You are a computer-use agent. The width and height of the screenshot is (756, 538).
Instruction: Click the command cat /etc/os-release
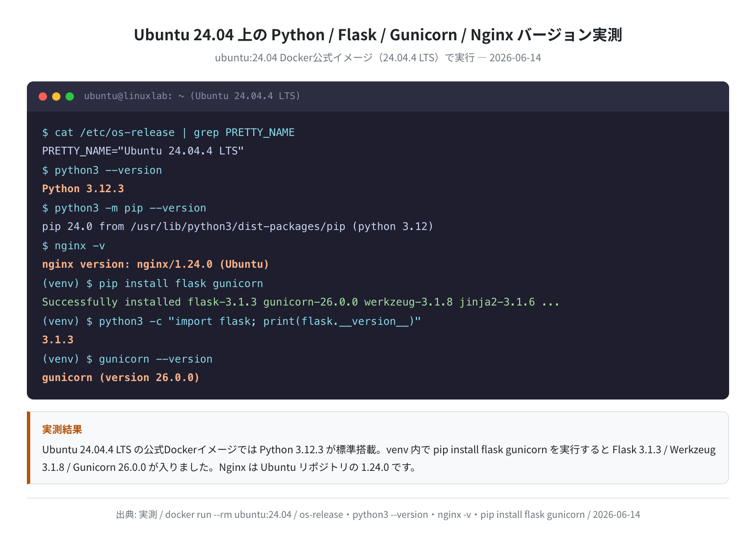(168, 133)
